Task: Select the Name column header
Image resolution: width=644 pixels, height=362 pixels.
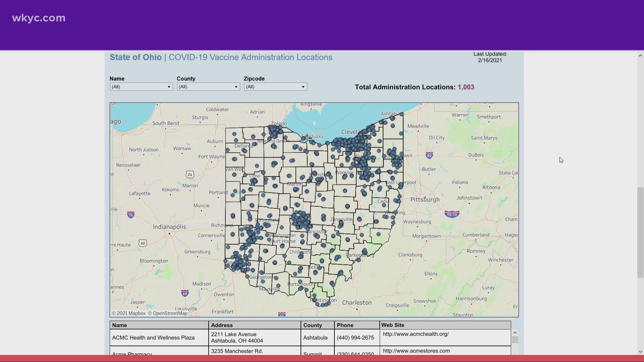Action: pos(159,325)
